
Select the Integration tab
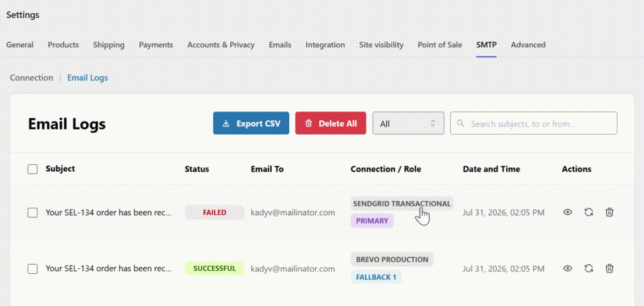tap(325, 45)
